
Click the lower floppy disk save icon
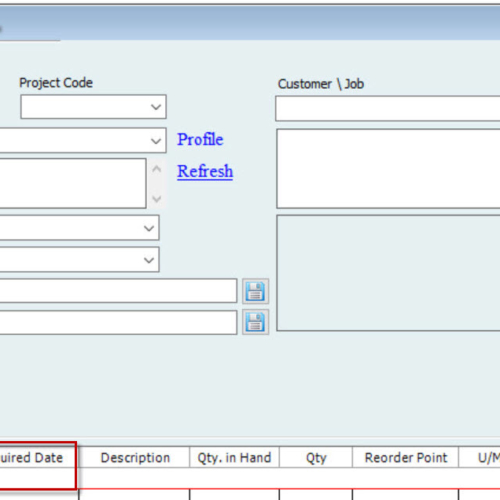(x=255, y=322)
